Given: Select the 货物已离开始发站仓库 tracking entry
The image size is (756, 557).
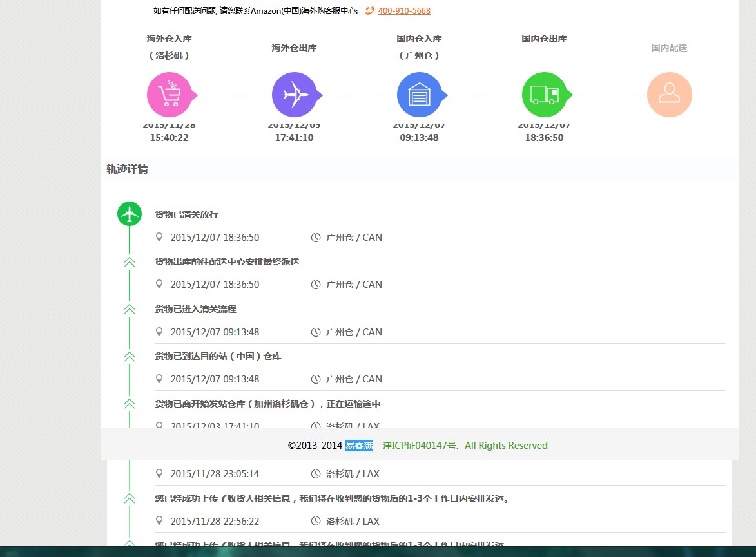Looking at the screenshot, I should click(267, 404).
